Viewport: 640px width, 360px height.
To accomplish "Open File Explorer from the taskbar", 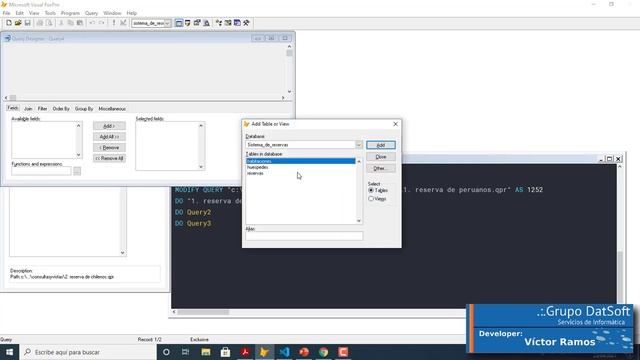I will 205,352.
